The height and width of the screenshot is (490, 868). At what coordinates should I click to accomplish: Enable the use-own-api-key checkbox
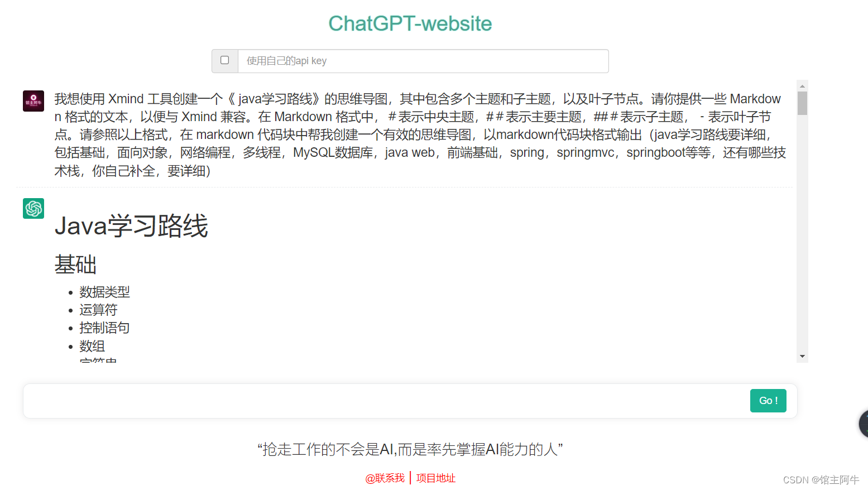click(224, 60)
